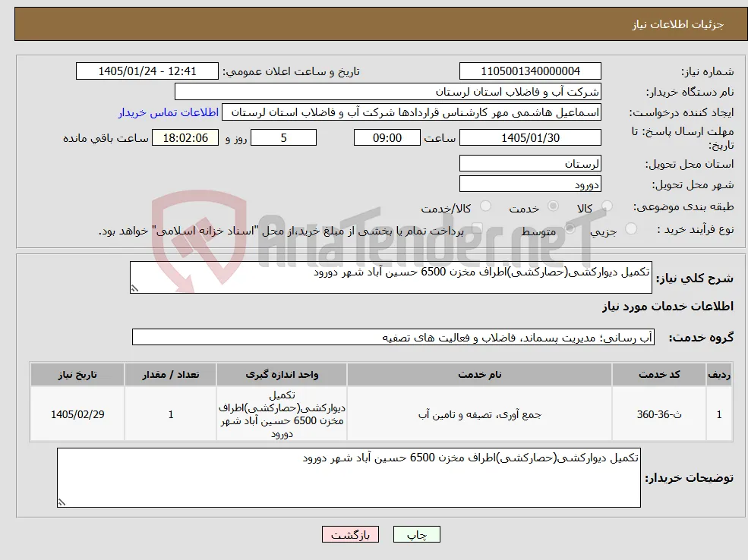Click the request creator name field
The image size is (748, 560).
click(x=411, y=112)
